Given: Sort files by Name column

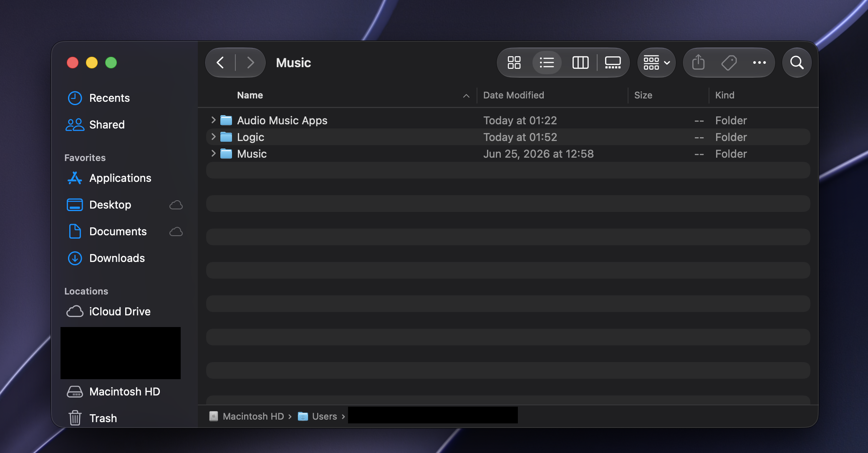Looking at the screenshot, I should [250, 95].
